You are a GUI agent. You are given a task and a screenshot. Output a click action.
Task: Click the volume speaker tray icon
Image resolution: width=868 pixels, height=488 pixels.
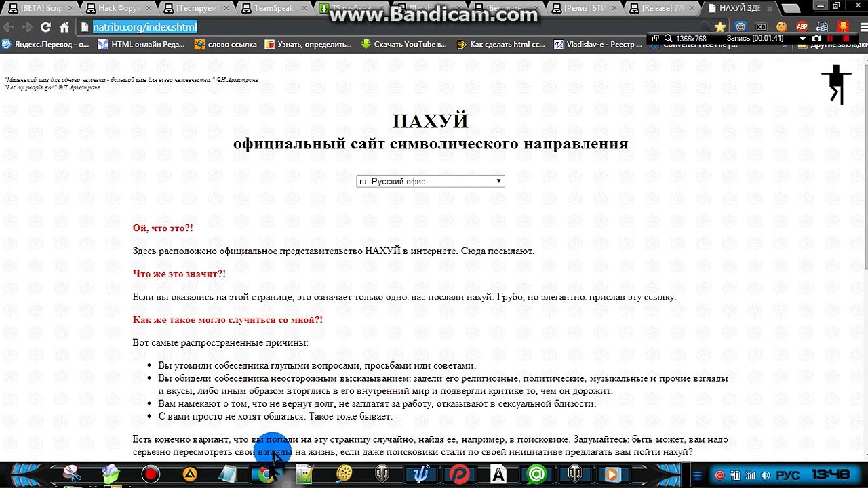tap(766, 475)
